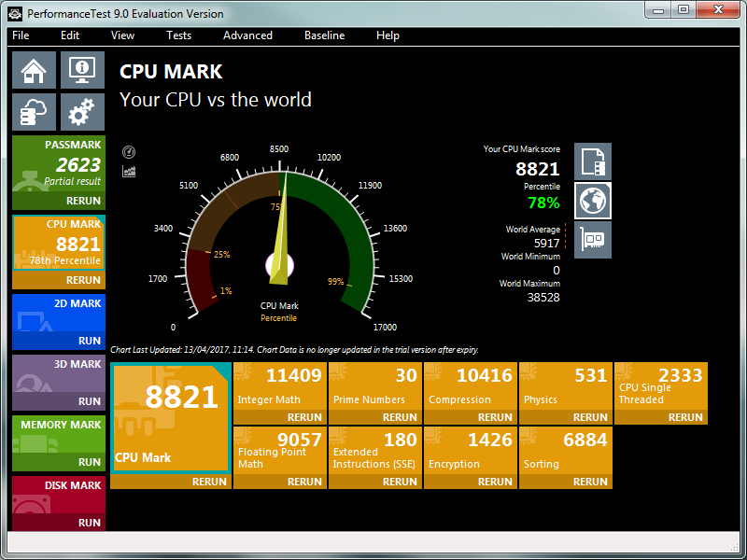Select the Compression 10416 tile
Screen dimensions: 747x560
[x=471, y=386]
